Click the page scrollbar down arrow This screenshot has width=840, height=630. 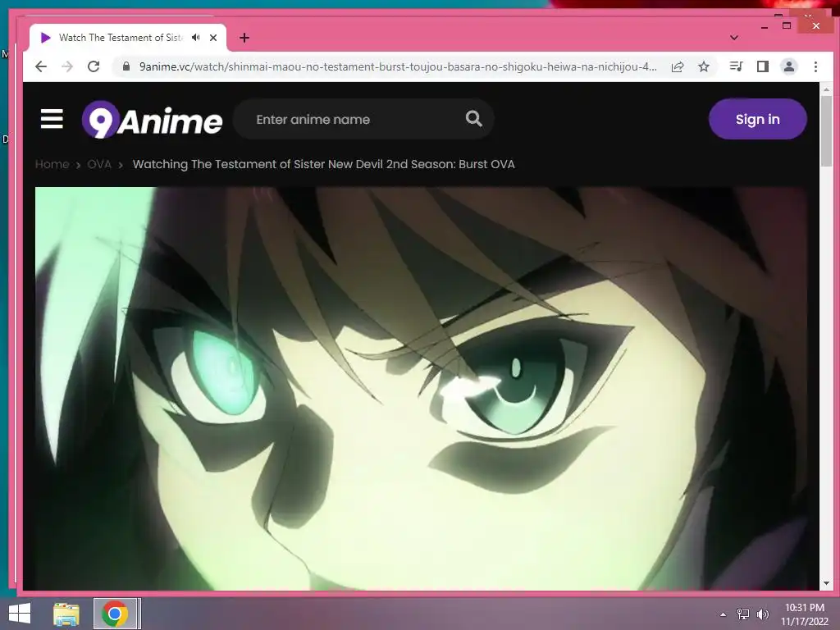coord(826,583)
